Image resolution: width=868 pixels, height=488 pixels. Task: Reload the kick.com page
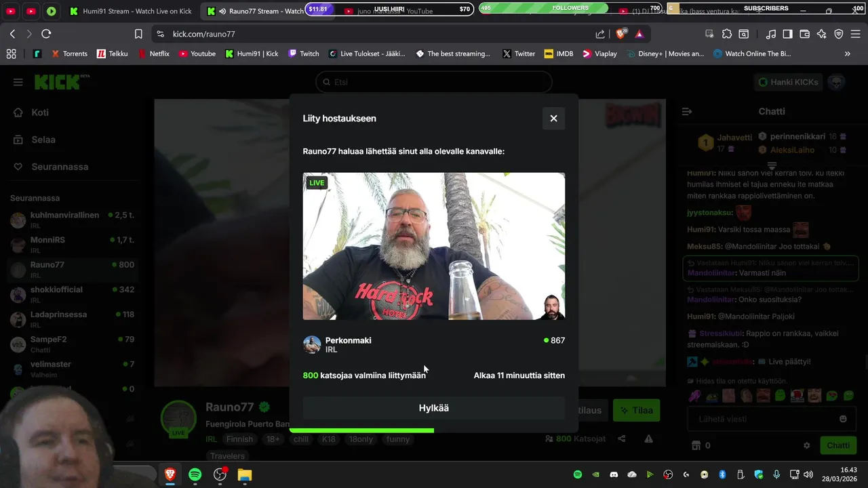point(46,34)
